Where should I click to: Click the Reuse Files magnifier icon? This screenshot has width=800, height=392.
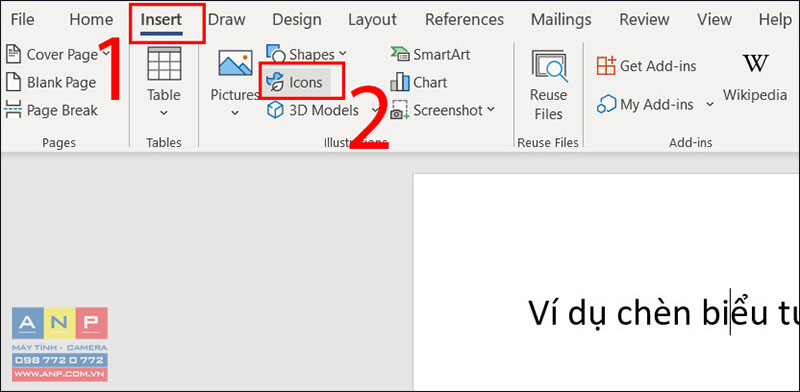pos(549,65)
